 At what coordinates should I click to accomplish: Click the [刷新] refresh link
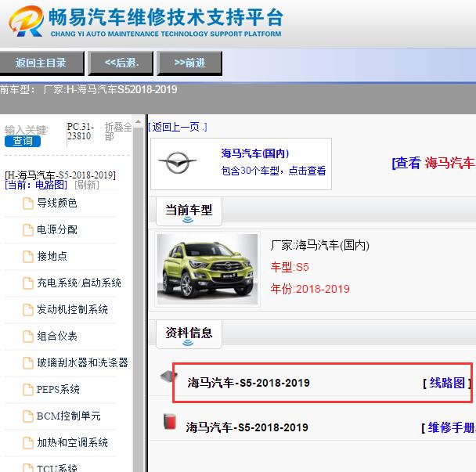[x=87, y=185]
